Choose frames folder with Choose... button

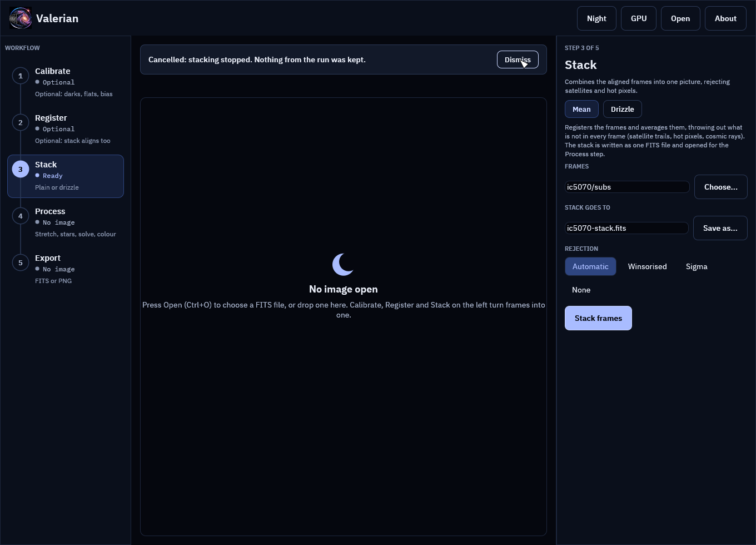(721, 187)
